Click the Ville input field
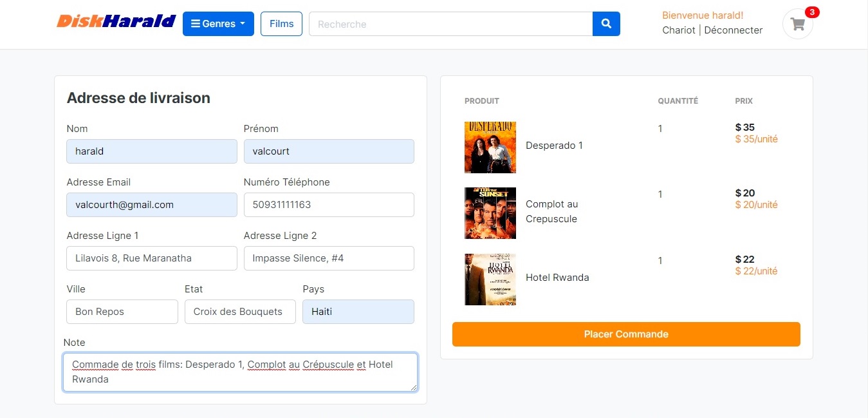This screenshot has width=868, height=418. 122,312
